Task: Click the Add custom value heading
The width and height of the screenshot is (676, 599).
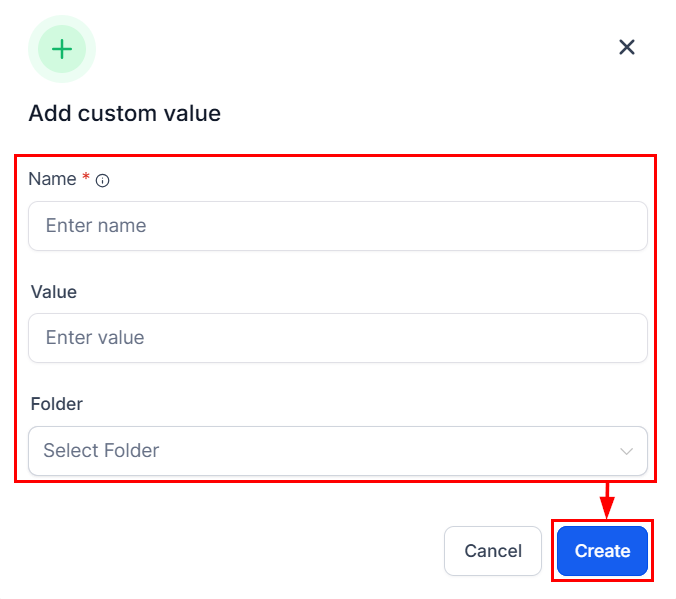Action: pyautogui.click(x=124, y=113)
